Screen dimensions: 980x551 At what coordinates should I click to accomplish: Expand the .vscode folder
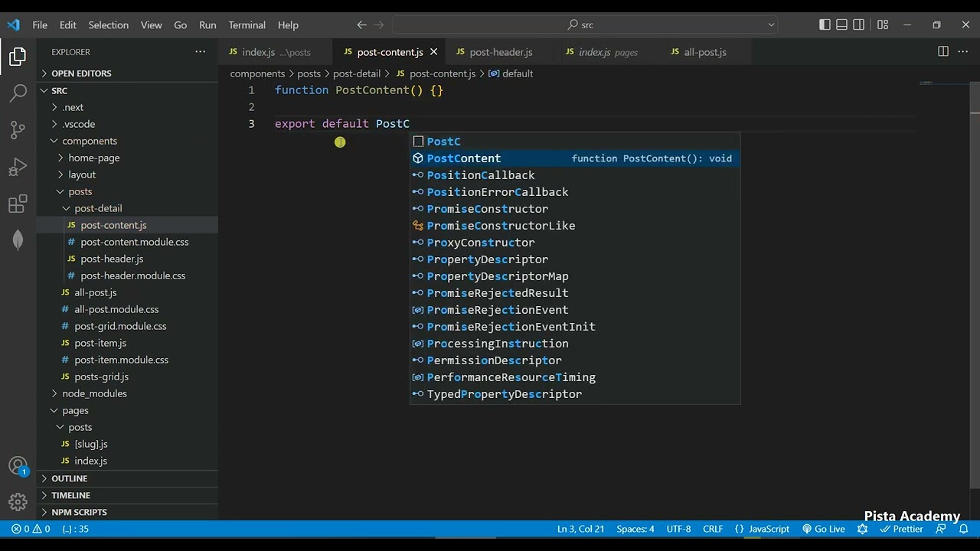tap(127, 124)
